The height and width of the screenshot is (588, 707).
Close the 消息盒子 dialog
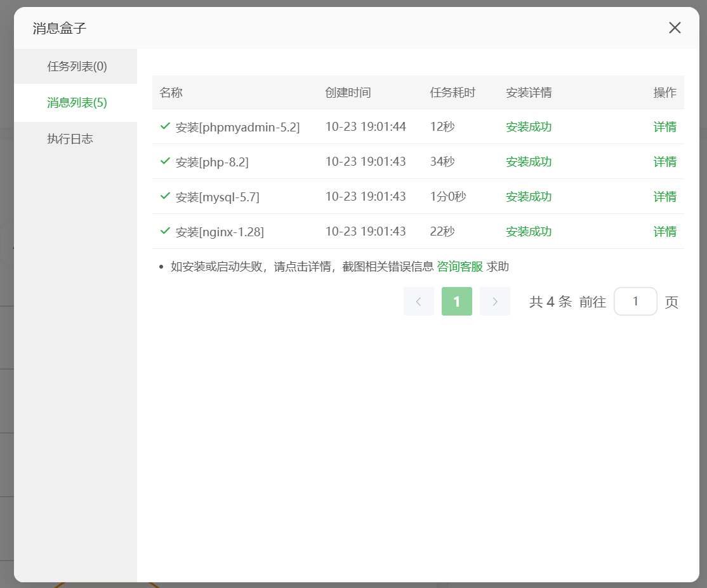(x=675, y=28)
